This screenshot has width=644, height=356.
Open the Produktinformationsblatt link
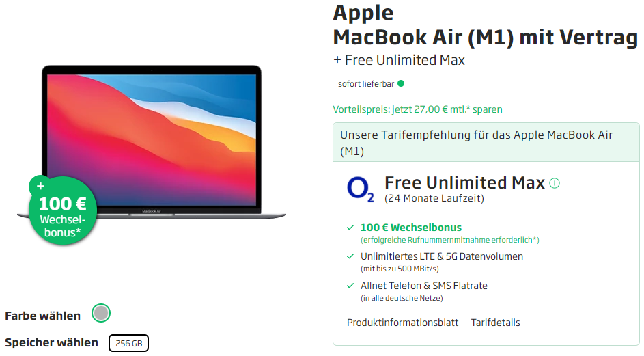(402, 323)
